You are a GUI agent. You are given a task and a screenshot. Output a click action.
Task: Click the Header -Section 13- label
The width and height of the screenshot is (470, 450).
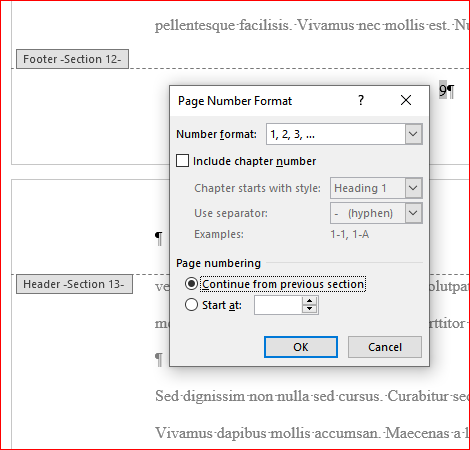pos(74,284)
